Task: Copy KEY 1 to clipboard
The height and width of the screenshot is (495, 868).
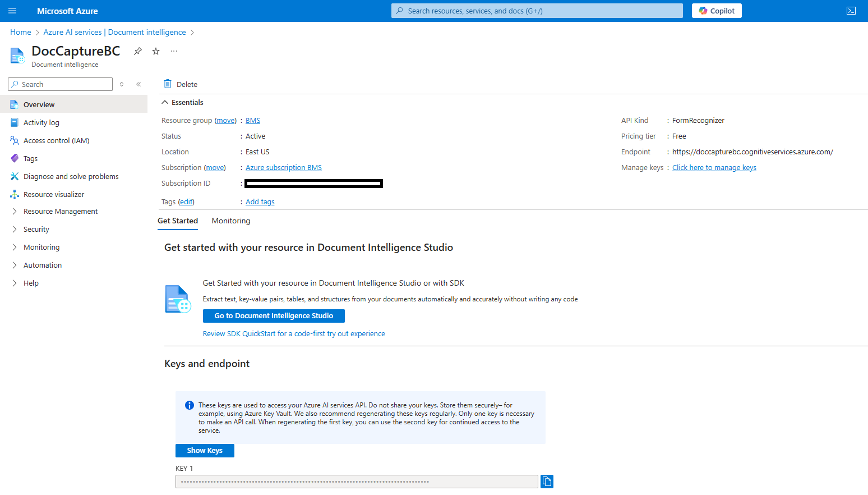Action: (547, 482)
